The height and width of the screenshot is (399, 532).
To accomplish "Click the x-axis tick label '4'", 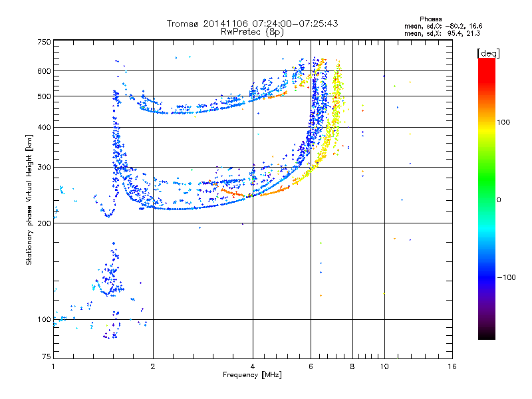I will [x=253, y=366].
